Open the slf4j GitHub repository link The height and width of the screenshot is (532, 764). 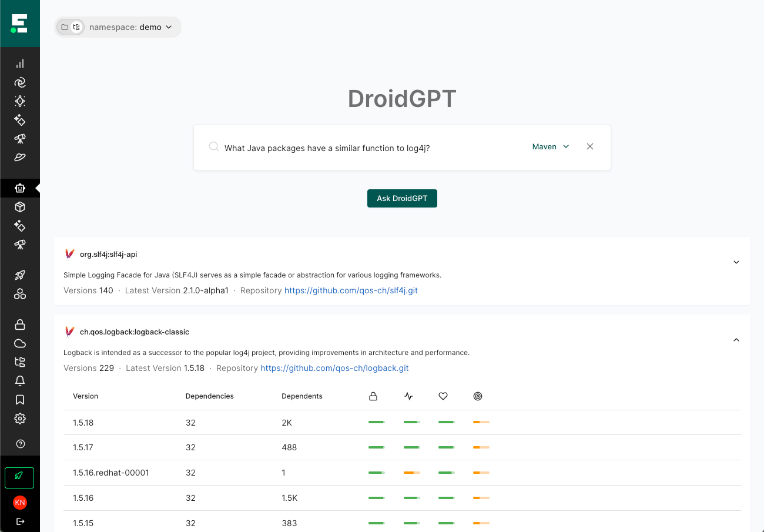pos(351,290)
